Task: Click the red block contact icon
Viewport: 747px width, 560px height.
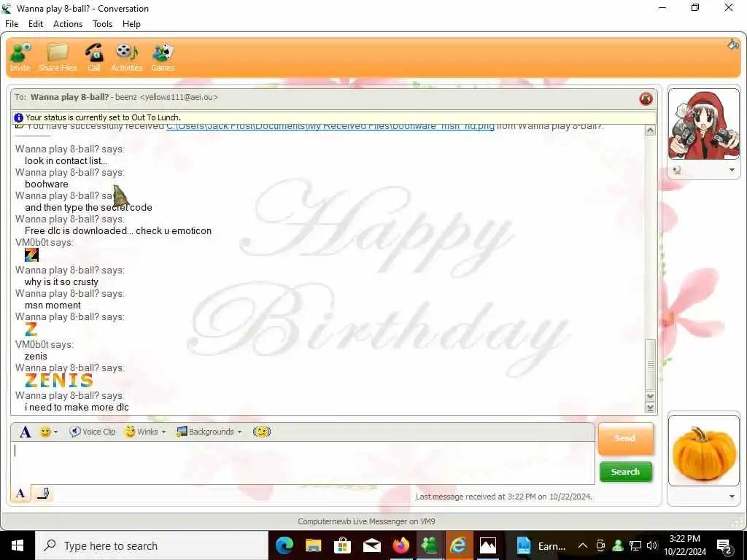Action: (x=646, y=98)
